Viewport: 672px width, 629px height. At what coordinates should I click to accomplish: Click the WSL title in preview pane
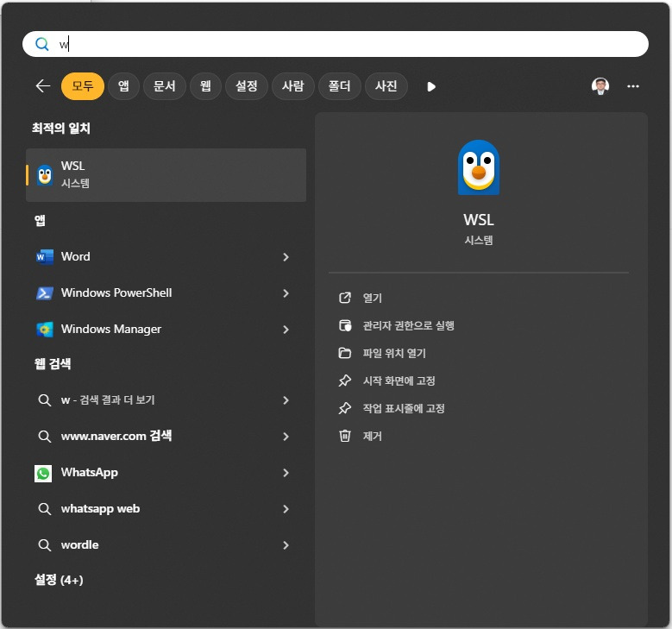click(x=479, y=220)
